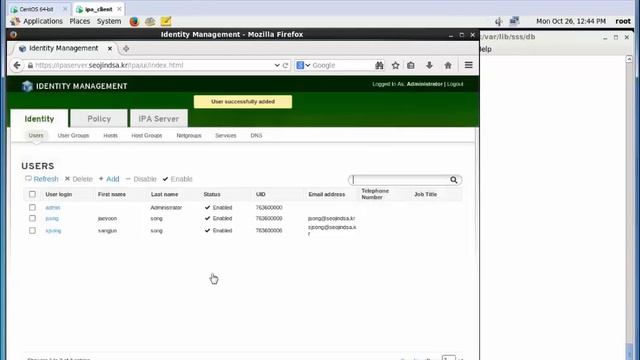Go to the Firefox home page icon
Screen dimensions: 640x360
[448, 65]
